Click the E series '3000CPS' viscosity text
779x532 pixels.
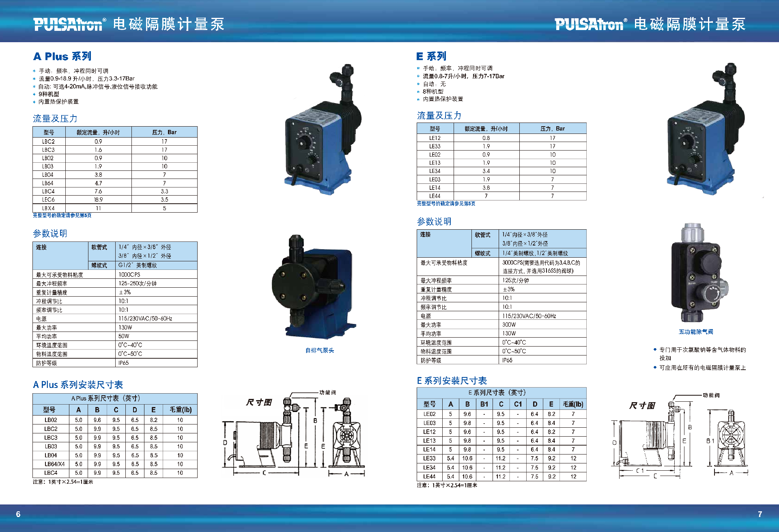(542, 267)
